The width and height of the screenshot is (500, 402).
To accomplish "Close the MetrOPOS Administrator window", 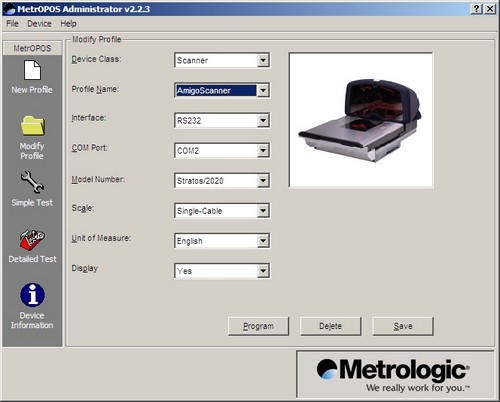I will coord(490,9).
